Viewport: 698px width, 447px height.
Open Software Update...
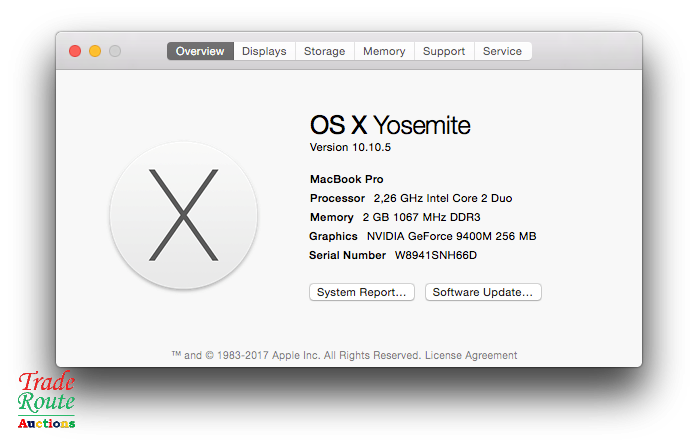(483, 292)
